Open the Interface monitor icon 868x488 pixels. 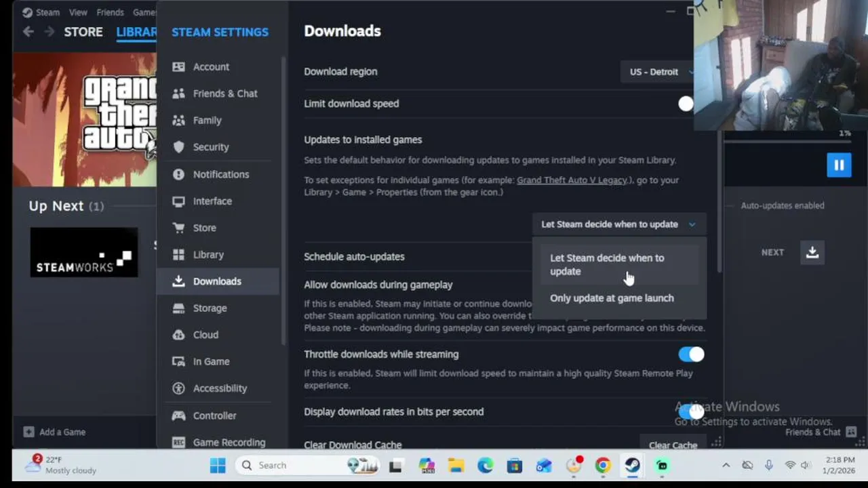click(178, 201)
